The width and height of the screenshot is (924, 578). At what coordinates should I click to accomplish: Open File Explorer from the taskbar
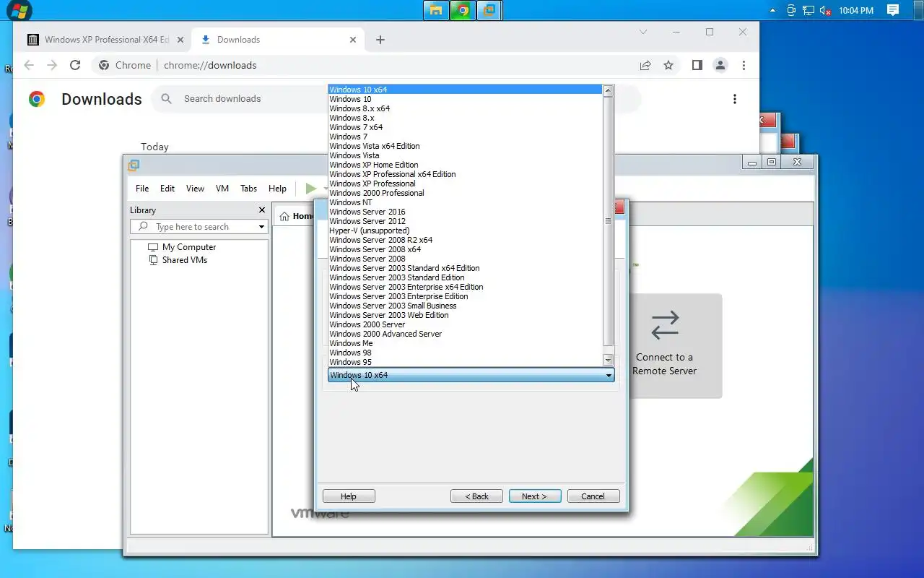coord(435,10)
